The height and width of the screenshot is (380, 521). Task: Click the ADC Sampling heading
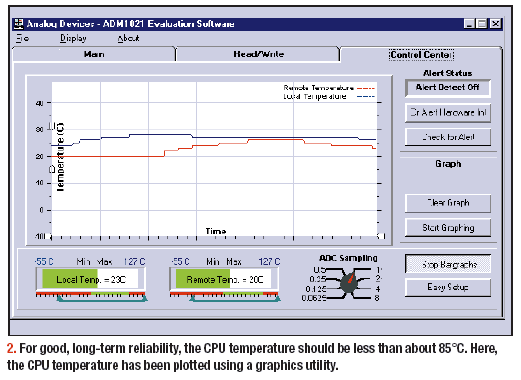pos(348,258)
